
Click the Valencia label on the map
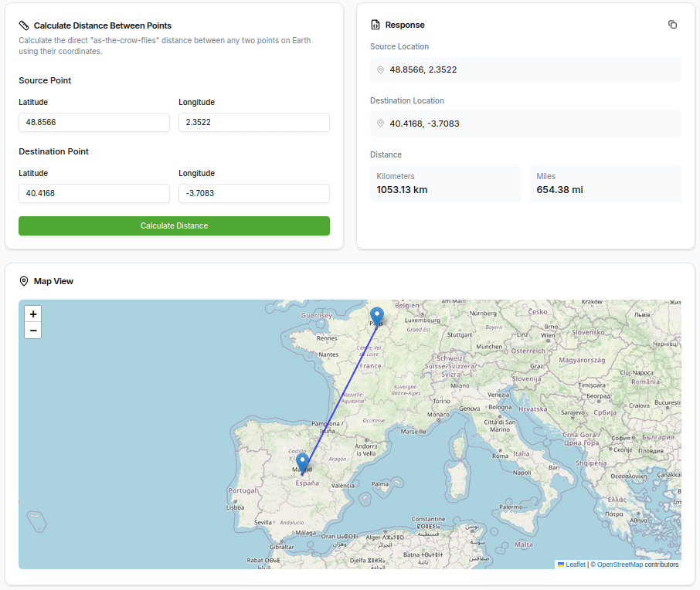pyautogui.click(x=343, y=486)
